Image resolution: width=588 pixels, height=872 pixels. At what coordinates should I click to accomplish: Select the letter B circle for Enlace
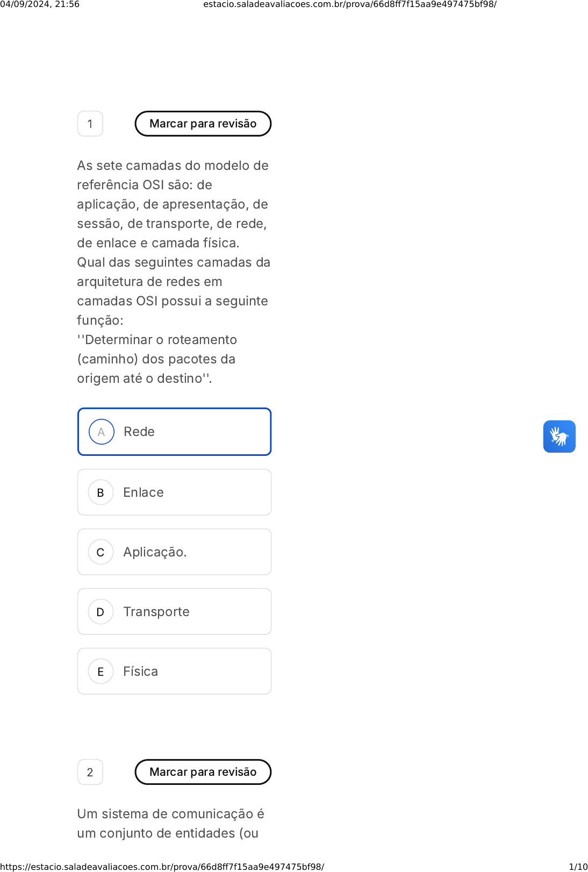[x=101, y=492]
